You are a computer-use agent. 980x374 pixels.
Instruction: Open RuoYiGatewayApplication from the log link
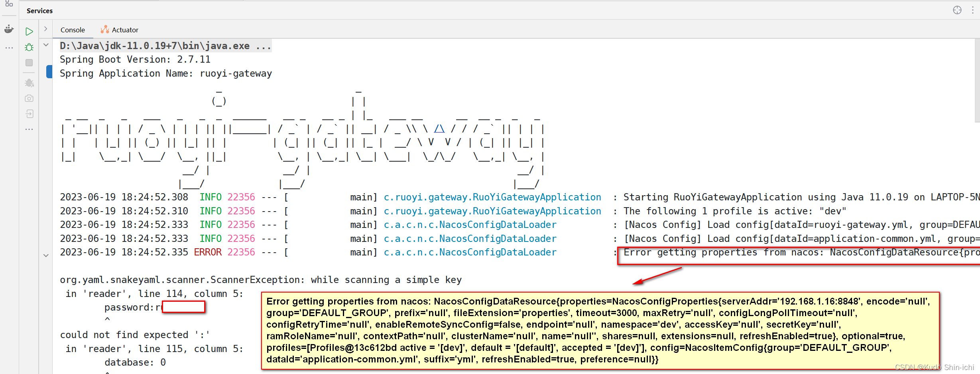tap(493, 197)
